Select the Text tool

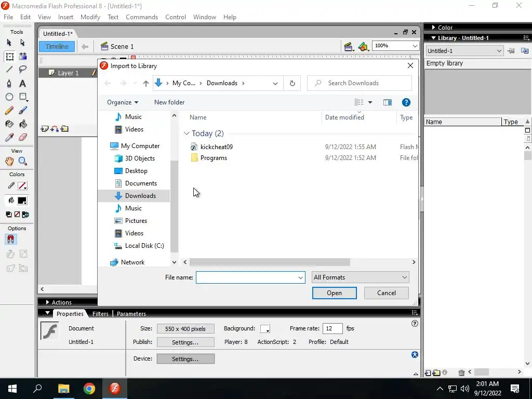pyautogui.click(x=23, y=84)
